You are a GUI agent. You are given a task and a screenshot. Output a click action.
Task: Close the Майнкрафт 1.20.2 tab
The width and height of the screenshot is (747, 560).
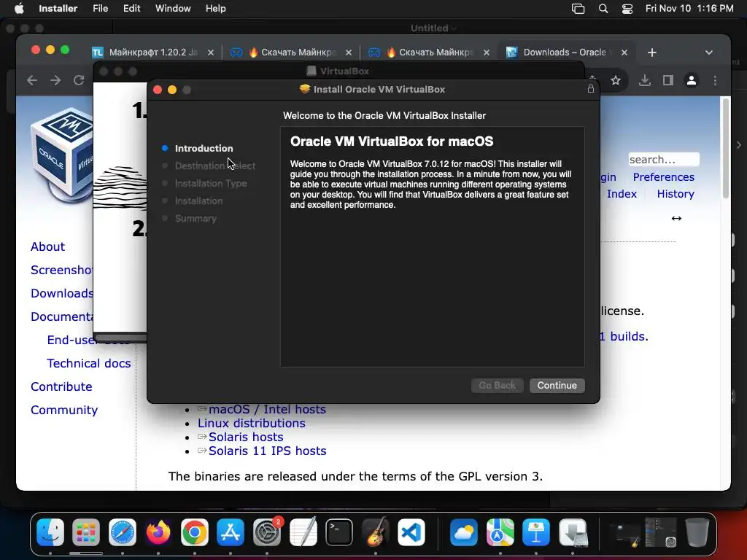[x=211, y=52]
